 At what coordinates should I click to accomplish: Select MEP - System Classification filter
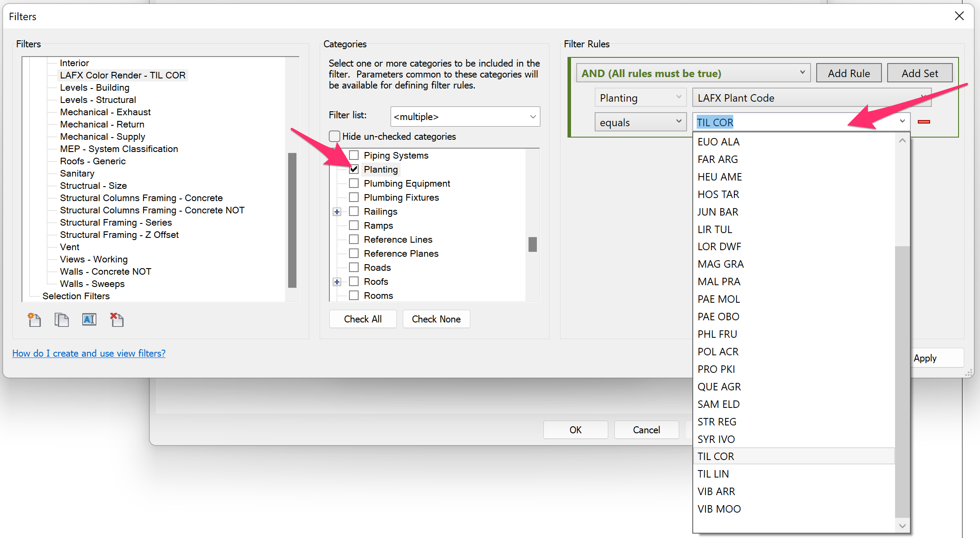tap(119, 149)
